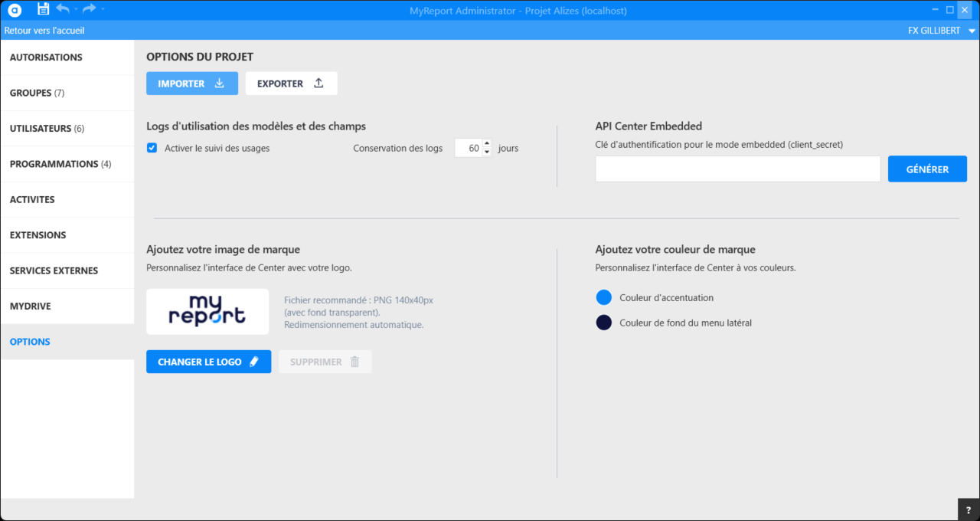Uncheck Activer le suivi des usages
The width and height of the screenshot is (980, 521).
[x=152, y=148]
